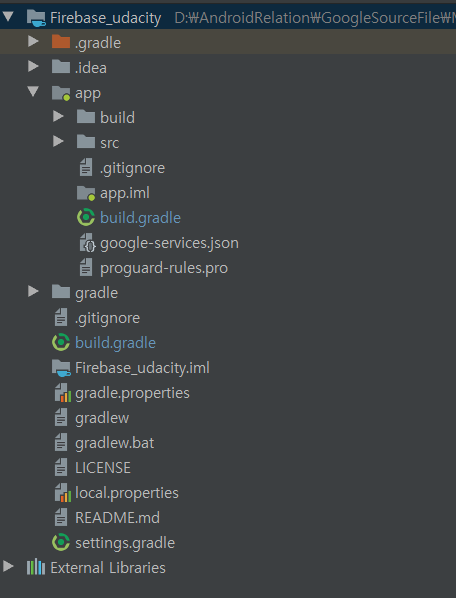The width and height of the screenshot is (456, 598).
Task: Expand the build folder arrow
Action: [58, 116]
